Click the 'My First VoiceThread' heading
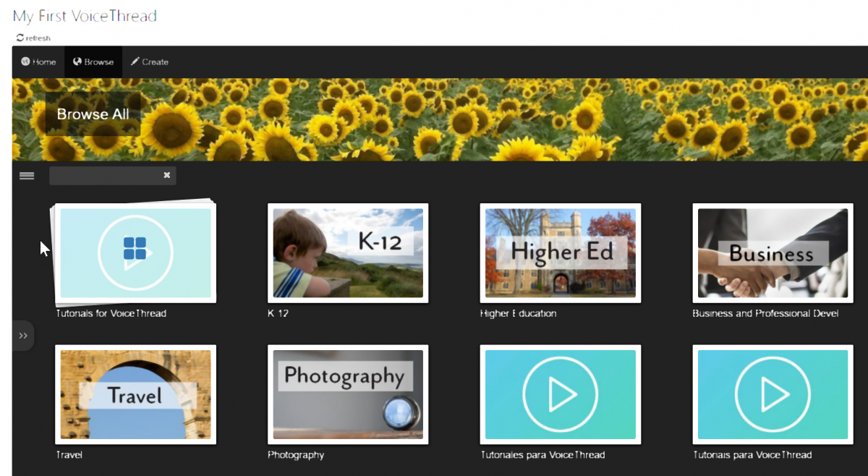 [x=85, y=15]
